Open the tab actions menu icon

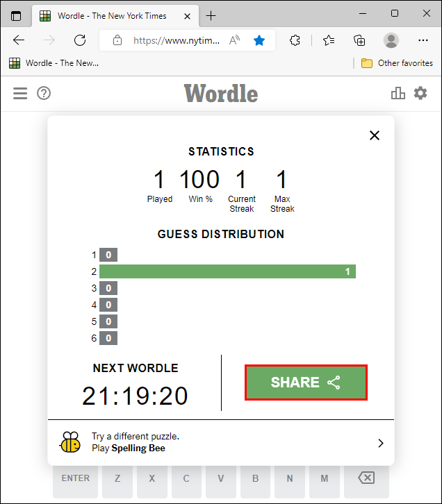click(x=16, y=16)
